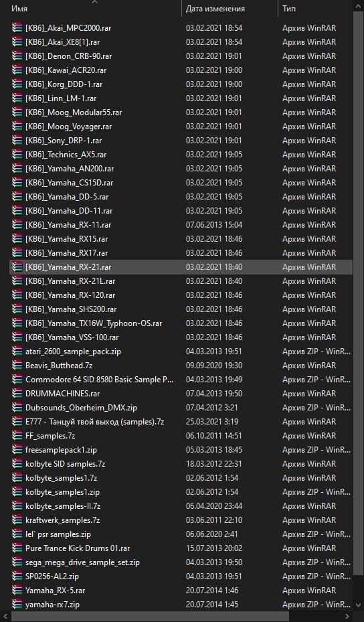
Task: Select file freesamplepack1.zip
Action: point(61,450)
